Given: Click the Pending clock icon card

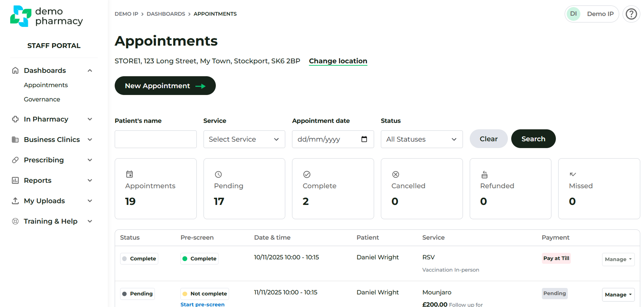Looking at the screenshot, I should click(244, 189).
